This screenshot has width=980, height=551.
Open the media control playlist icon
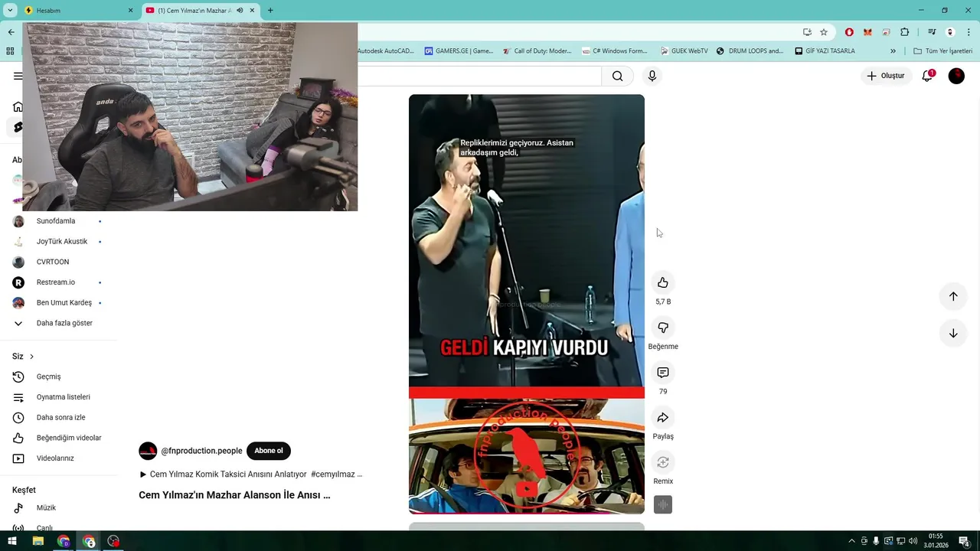click(932, 32)
